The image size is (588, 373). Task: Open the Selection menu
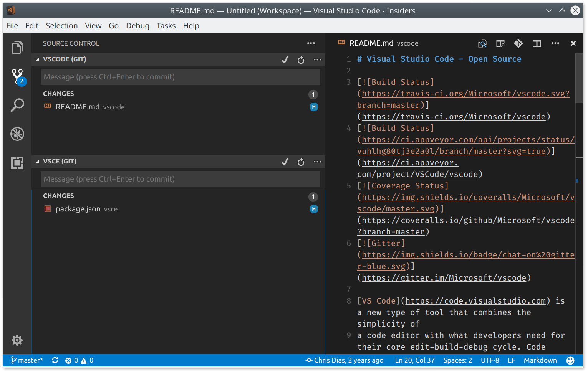coord(62,26)
